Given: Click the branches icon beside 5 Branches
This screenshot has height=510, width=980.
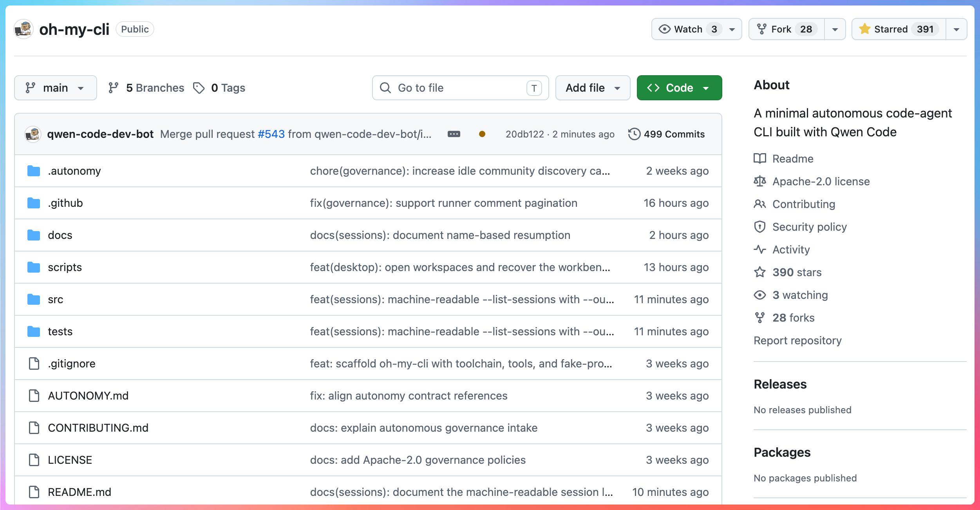Looking at the screenshot, I should (x=113, y=88).
